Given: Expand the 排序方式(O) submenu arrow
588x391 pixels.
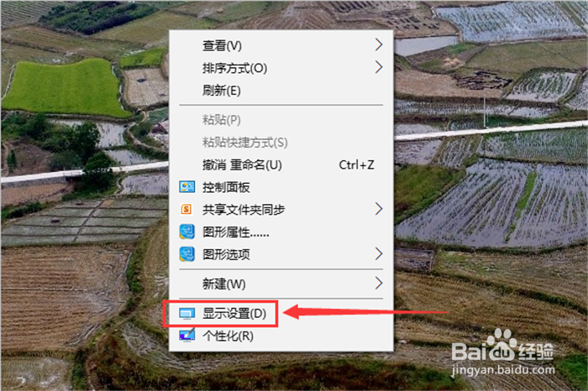Looking at the screenshot, I should pyautogui.click(x=379, y=67).
